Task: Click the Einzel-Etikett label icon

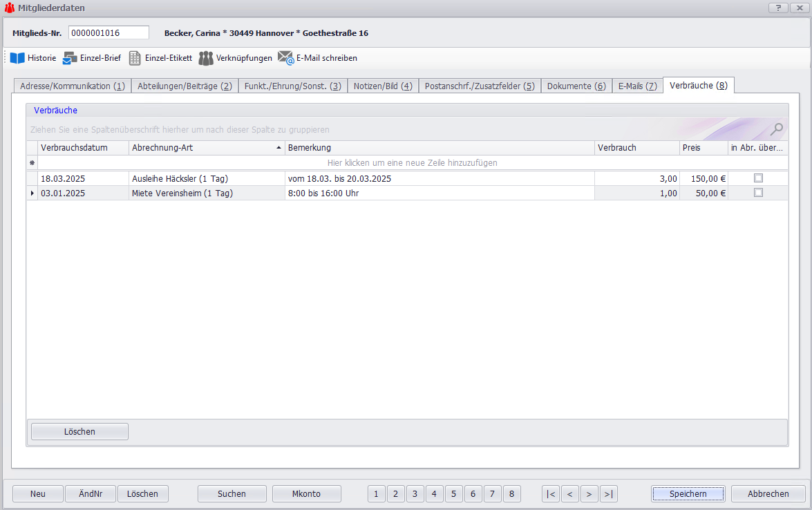Action: point(135,58)
